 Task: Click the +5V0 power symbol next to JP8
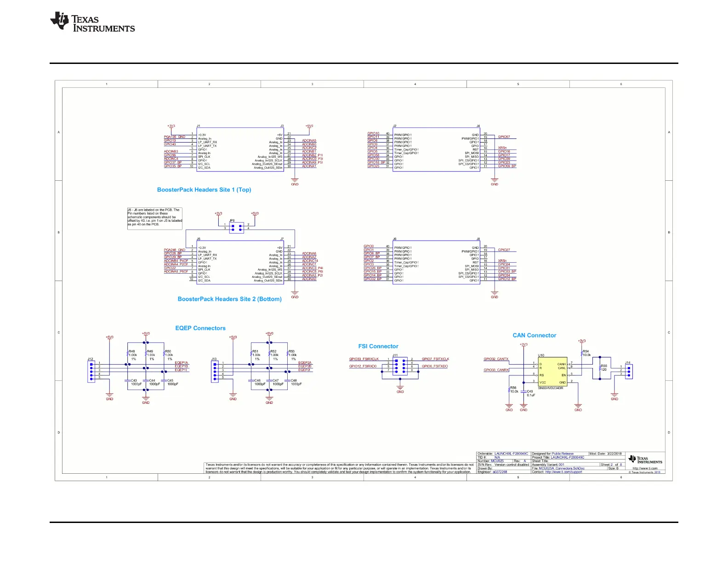click(x=255, y=214)
